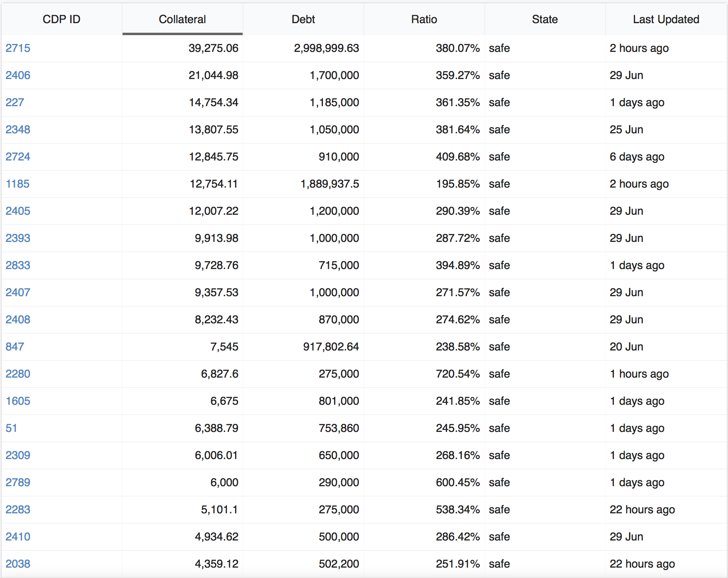
Task: Select debt value 1,889,937.5
Action: coord(330,184)
